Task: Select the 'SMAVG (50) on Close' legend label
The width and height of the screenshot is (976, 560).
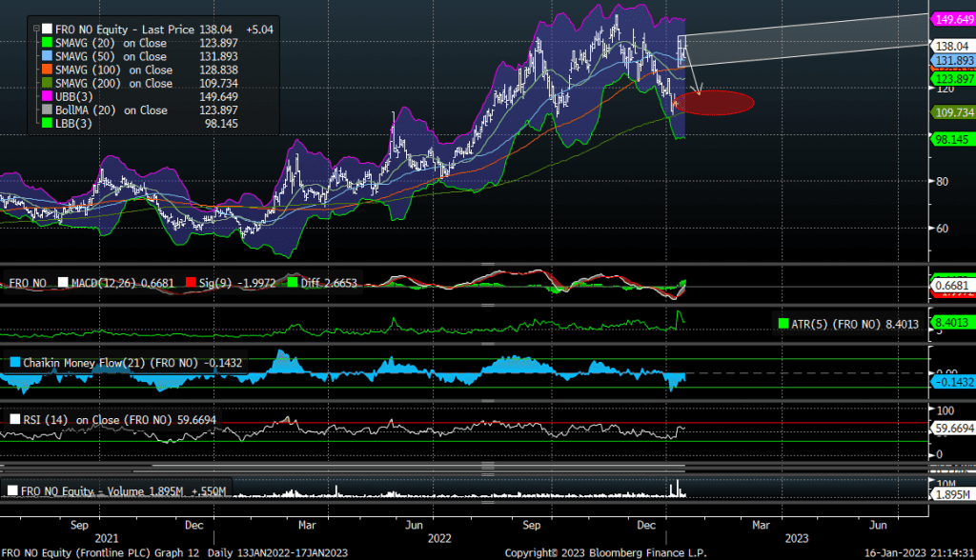Action: 111,56
